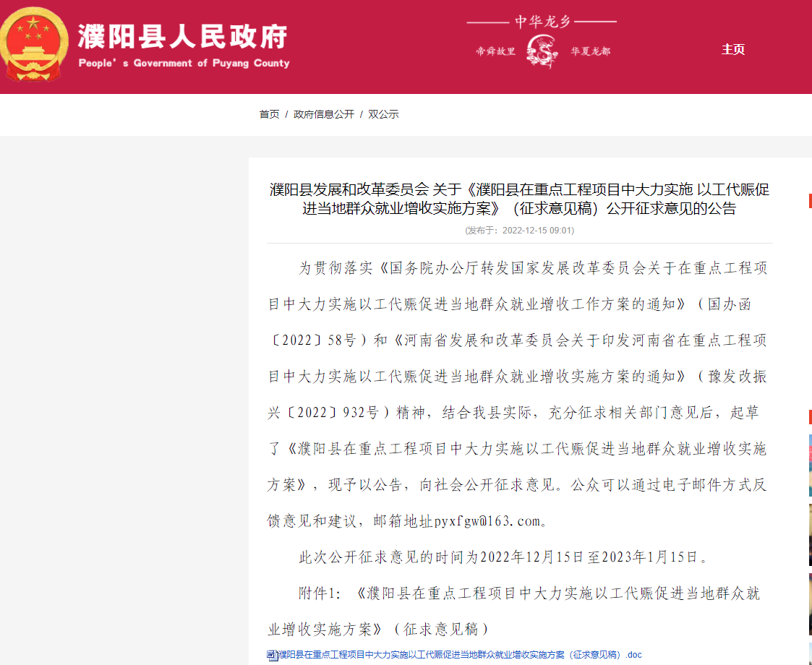Click the comment period date sentence
The image size is (812, 665).
pyautogui.click(x=503, y=557)
